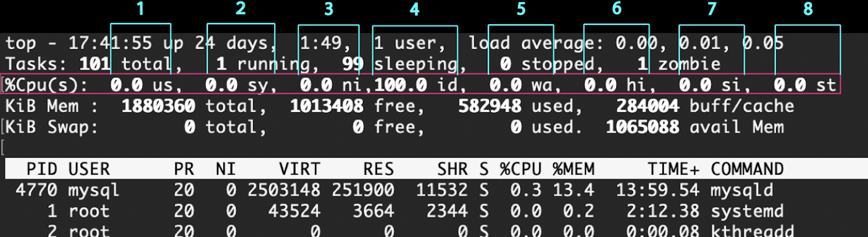
Task: Click avail Mem value 1065088
Action: coord(643,127)
